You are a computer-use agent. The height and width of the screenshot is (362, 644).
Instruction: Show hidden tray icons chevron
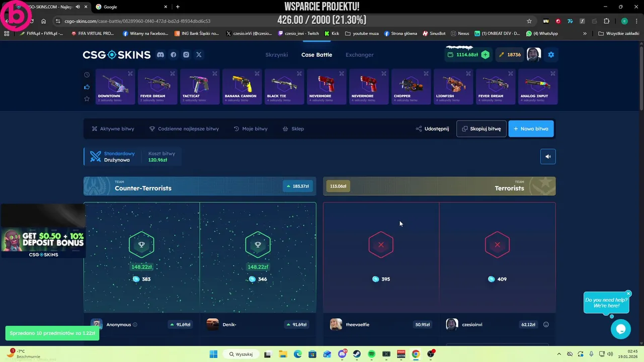point(559,354)
